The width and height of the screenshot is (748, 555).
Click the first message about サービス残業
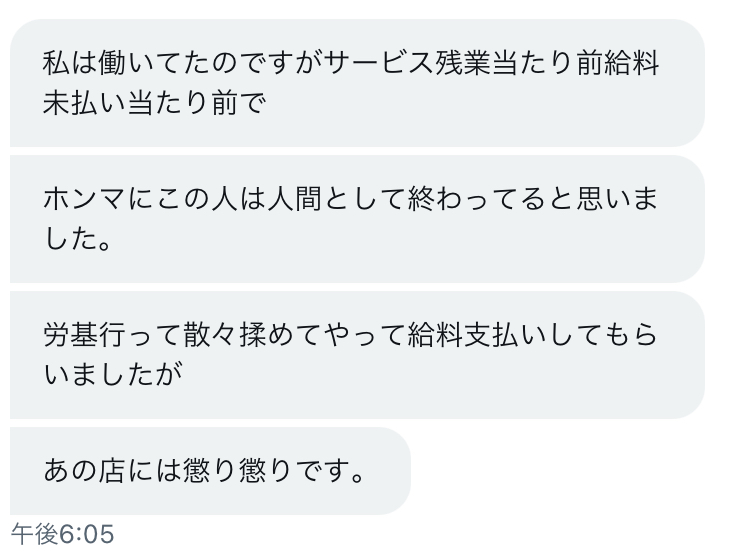pyautogui.click(x=357, y=83)
